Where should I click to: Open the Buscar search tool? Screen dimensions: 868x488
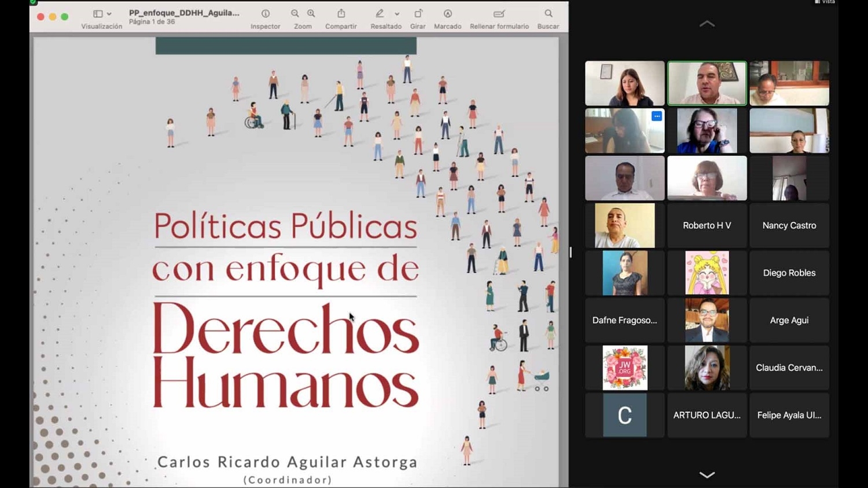(548, 14)
